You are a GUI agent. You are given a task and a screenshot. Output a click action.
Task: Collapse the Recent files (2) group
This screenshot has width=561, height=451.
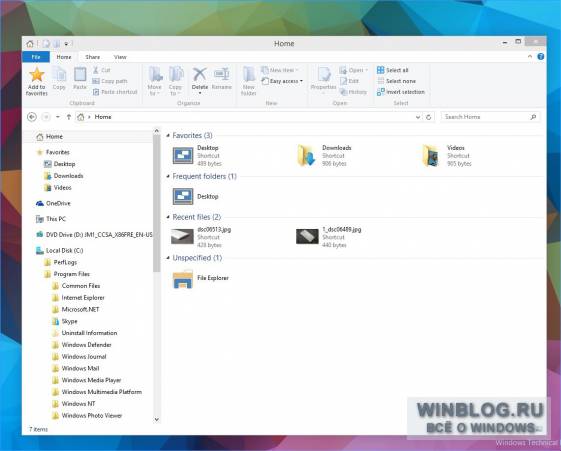click(168, 217)
